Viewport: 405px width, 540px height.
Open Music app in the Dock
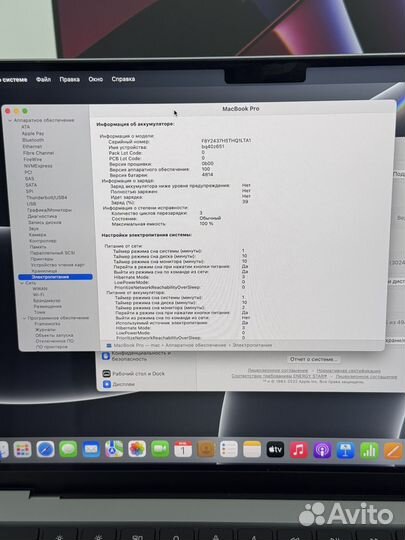(x=299, y=450)
